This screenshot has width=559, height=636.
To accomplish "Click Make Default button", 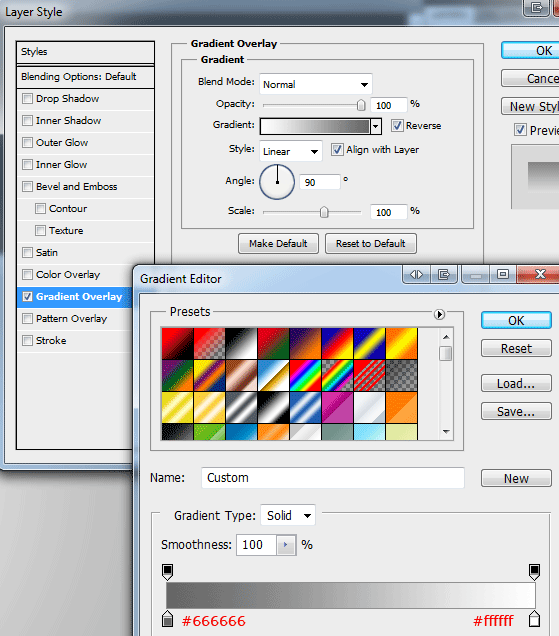I will tap(278, 243).
